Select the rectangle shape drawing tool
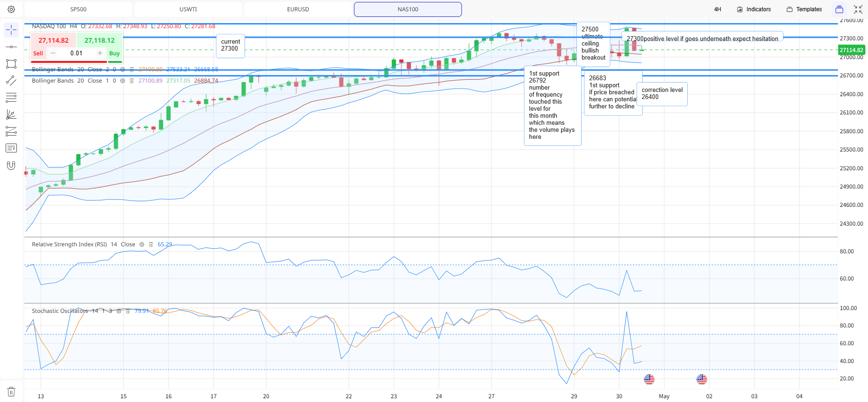Viewport: 868px width, 402px height. 11,64
